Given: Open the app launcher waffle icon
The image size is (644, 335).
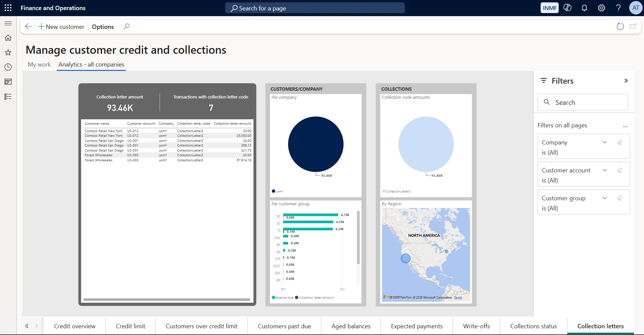Looking at the screenshot, I should [8, 8].
